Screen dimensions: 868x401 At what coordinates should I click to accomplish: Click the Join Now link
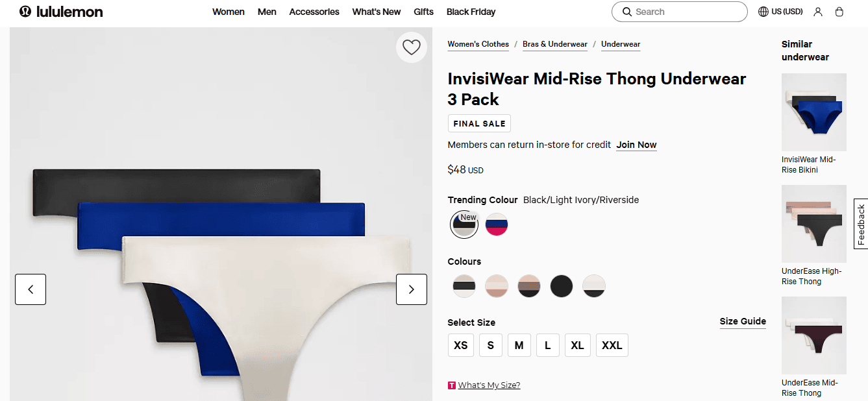(x=636, y=145)
